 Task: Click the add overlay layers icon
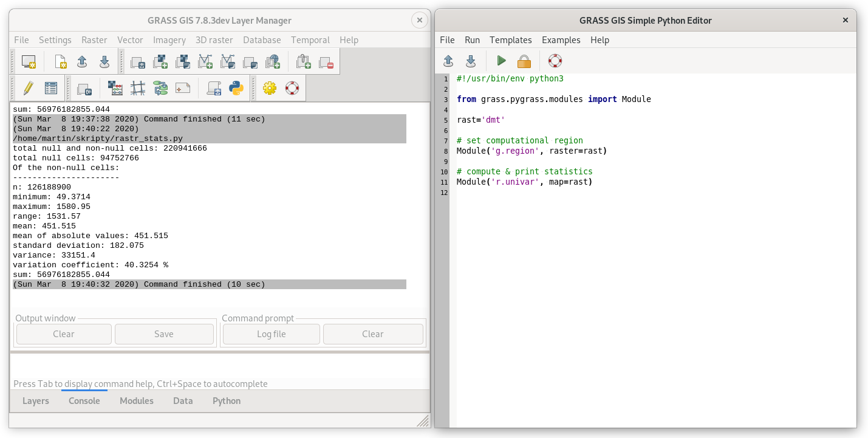pos(304,62)
